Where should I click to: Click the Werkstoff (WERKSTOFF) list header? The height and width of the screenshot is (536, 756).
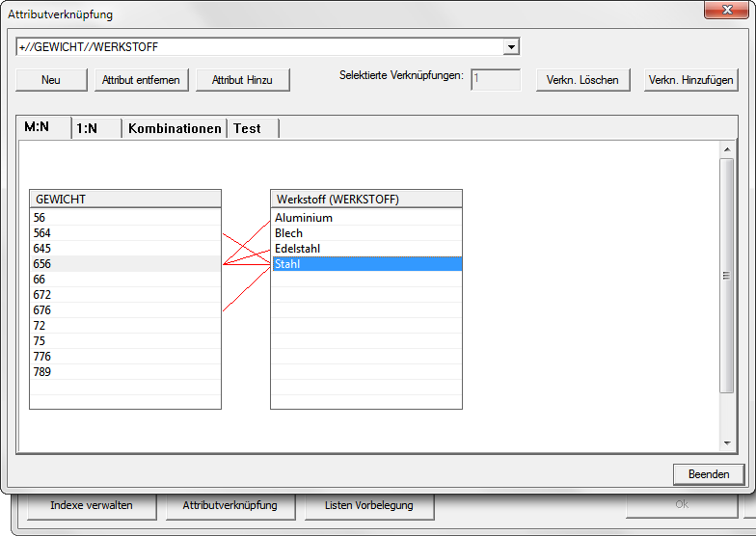[x=366, y=199]
